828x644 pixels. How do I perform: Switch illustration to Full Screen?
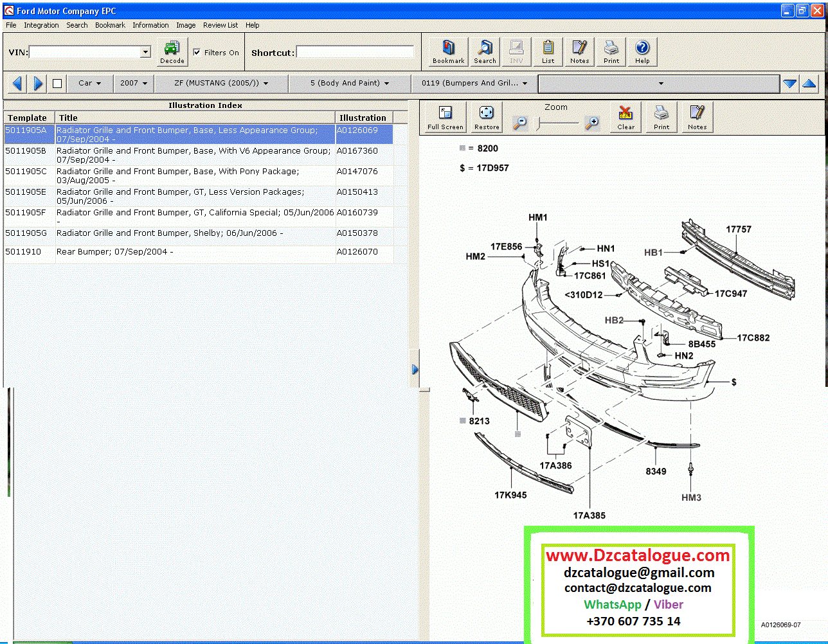click(x=445, y=117)
